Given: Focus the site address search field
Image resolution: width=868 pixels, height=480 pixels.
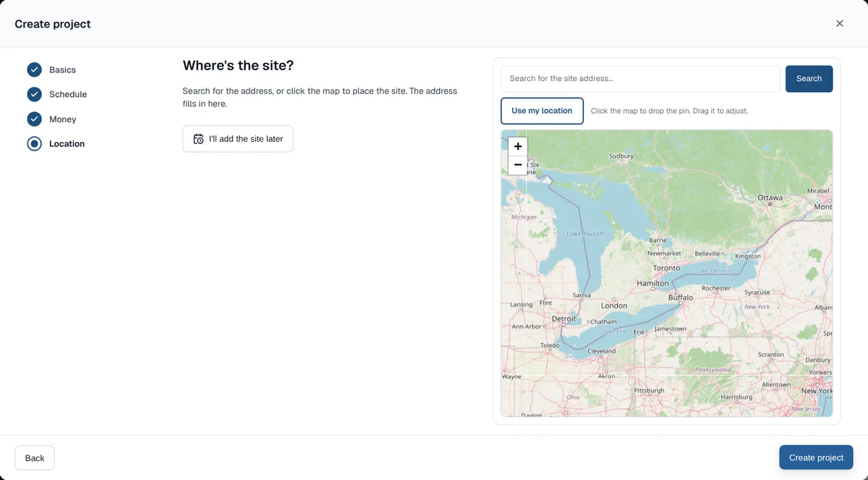Looking at the screenshot, I should 640,79.
